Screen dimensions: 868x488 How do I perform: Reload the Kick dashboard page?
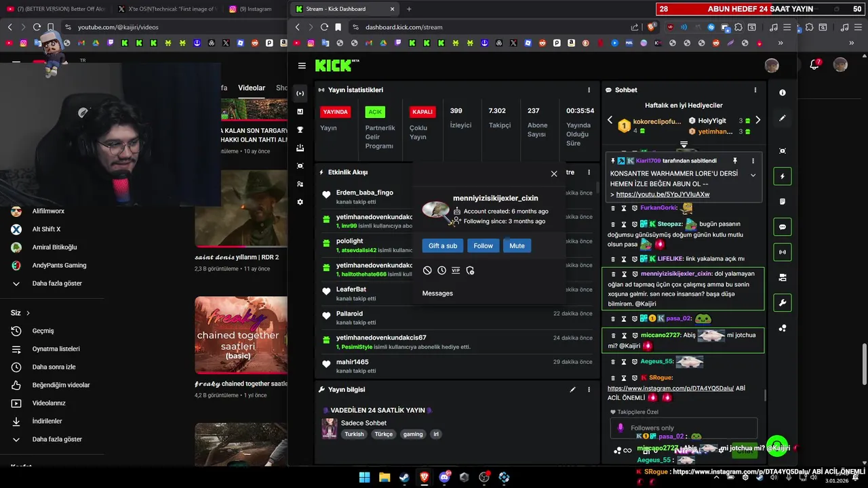point(324,27)
